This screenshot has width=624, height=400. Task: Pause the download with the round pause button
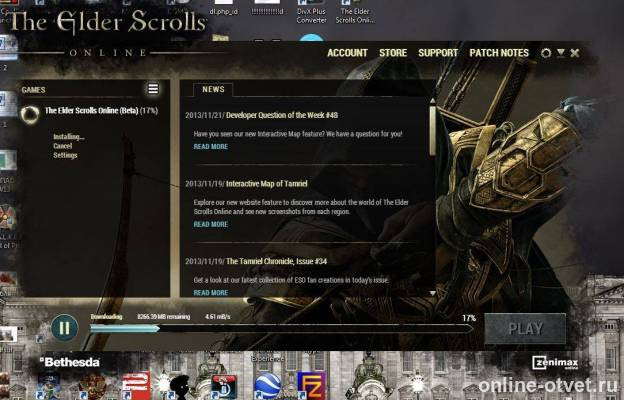click(63, 327)
